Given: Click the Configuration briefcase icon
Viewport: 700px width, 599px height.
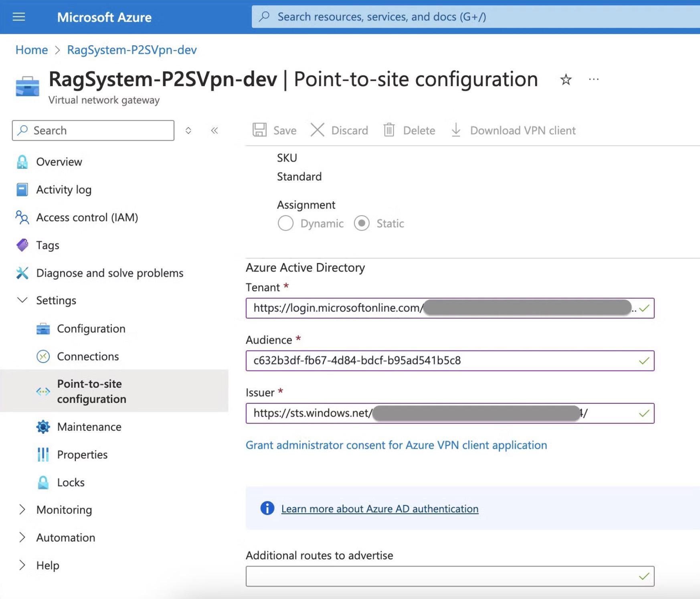Looking at the screenshot, I should (x=43, y=329).
